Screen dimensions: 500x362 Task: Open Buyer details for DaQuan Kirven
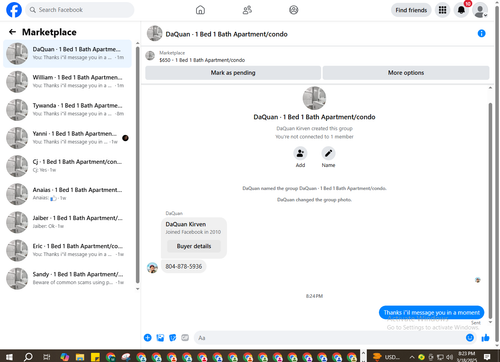click(x=194, y=246)
